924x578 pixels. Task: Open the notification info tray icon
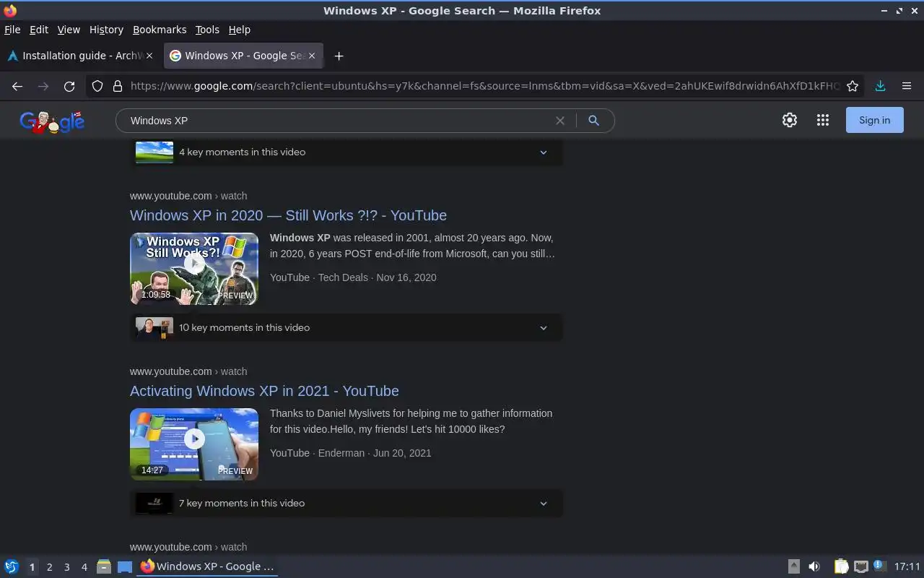coord(879,566)
